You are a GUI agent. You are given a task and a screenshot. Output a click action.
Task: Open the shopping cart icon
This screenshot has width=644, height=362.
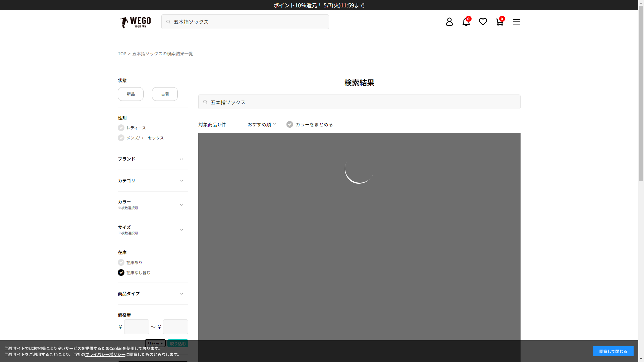499,22
